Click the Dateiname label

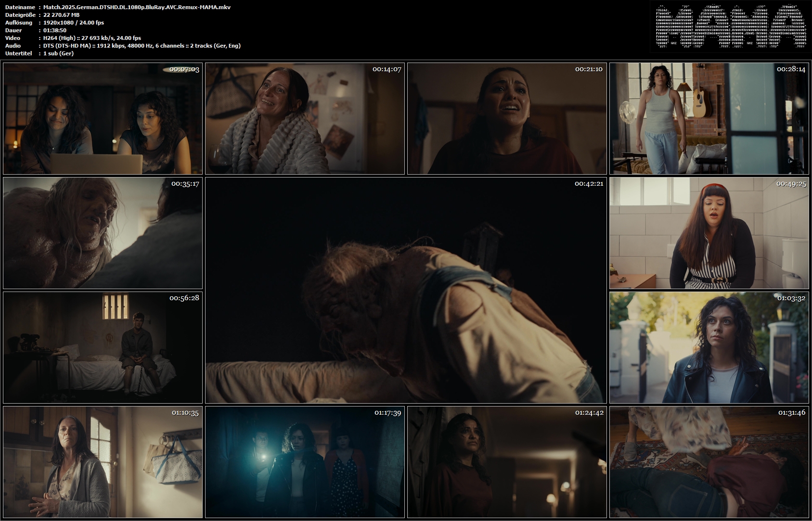coord(19,7)
